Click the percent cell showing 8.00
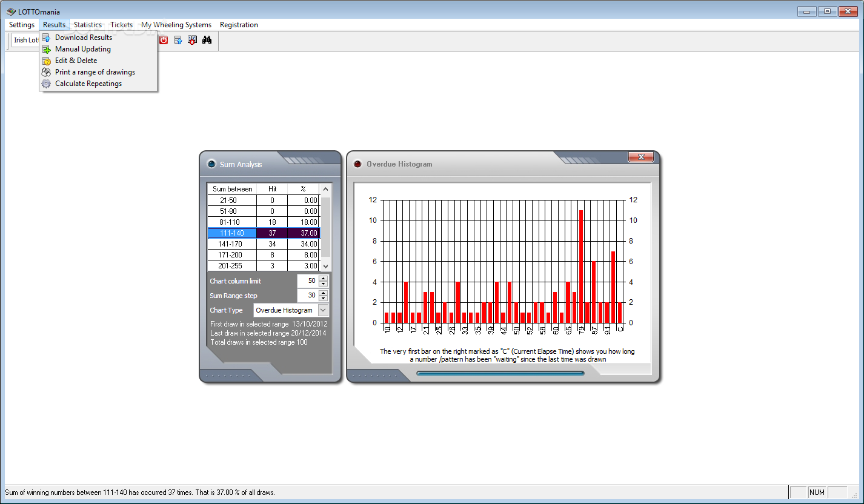 pyautogui.click(x=304, y=254)
